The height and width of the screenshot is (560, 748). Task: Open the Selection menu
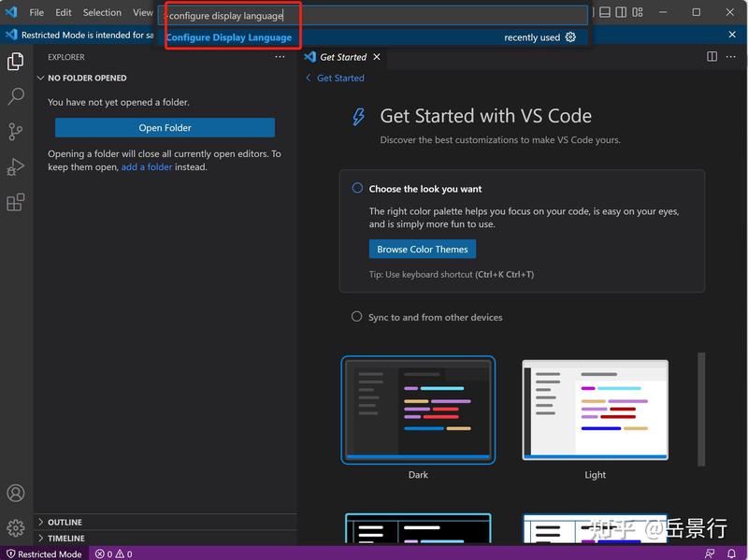pos(102,12)
